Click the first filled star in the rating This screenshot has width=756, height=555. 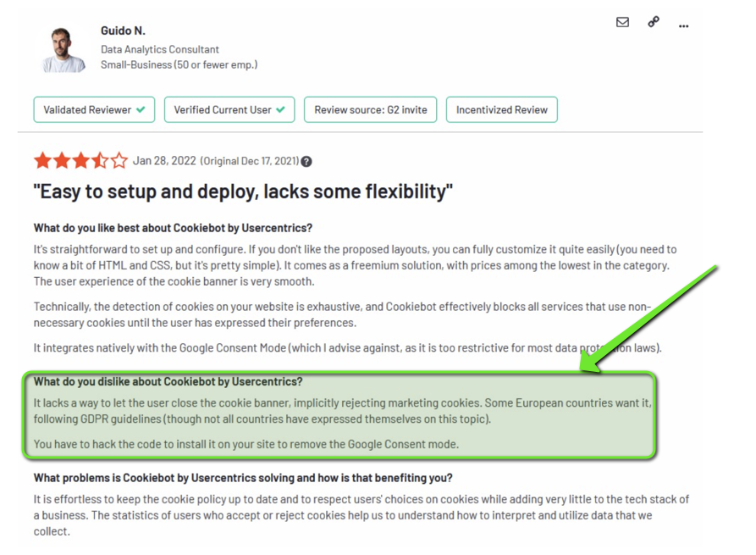tap(44, 159)
